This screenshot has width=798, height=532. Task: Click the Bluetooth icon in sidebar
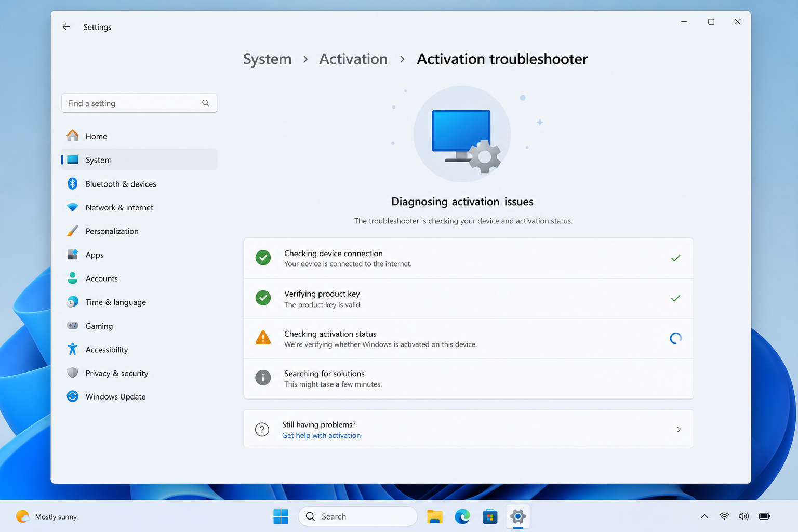coord(73,183)
